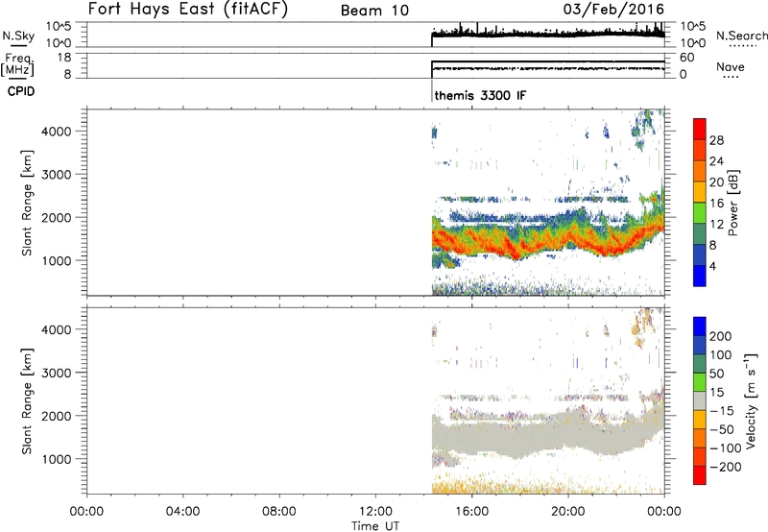Click the power panel 'Slant Range [km]' label
This screenshot has width=768, height=532.
(x=27, y=203)
